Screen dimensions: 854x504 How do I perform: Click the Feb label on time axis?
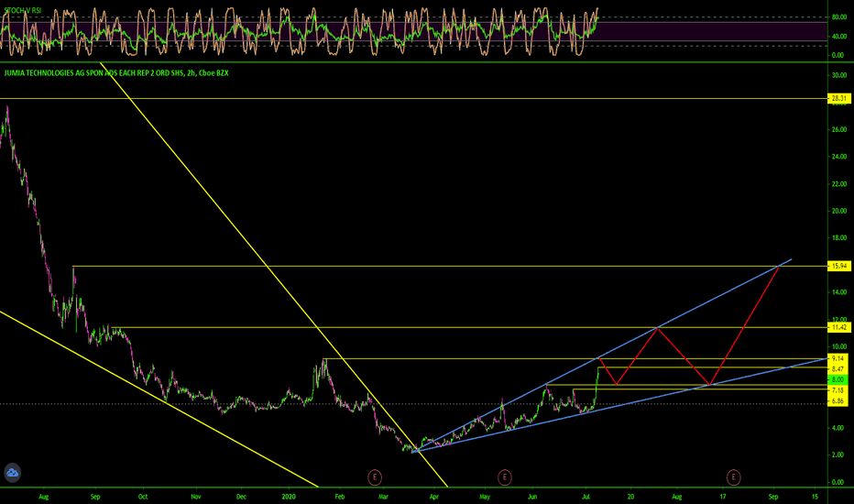(x=339, y=497)
